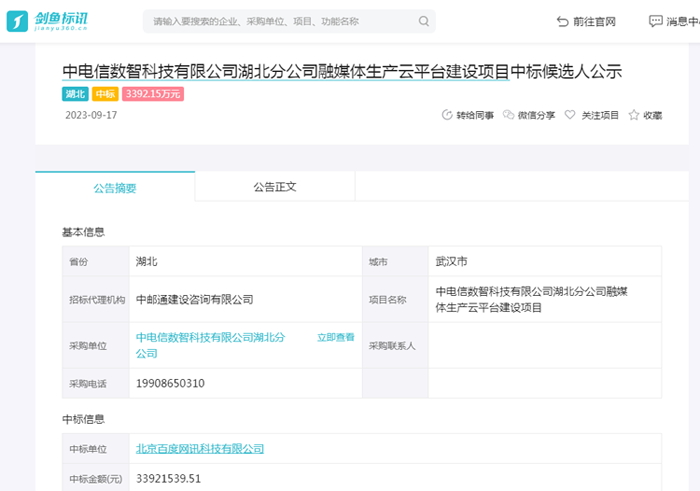Click the orange 中标 tag
Screen dimensions: 700x491
click(x=105, y=94)
